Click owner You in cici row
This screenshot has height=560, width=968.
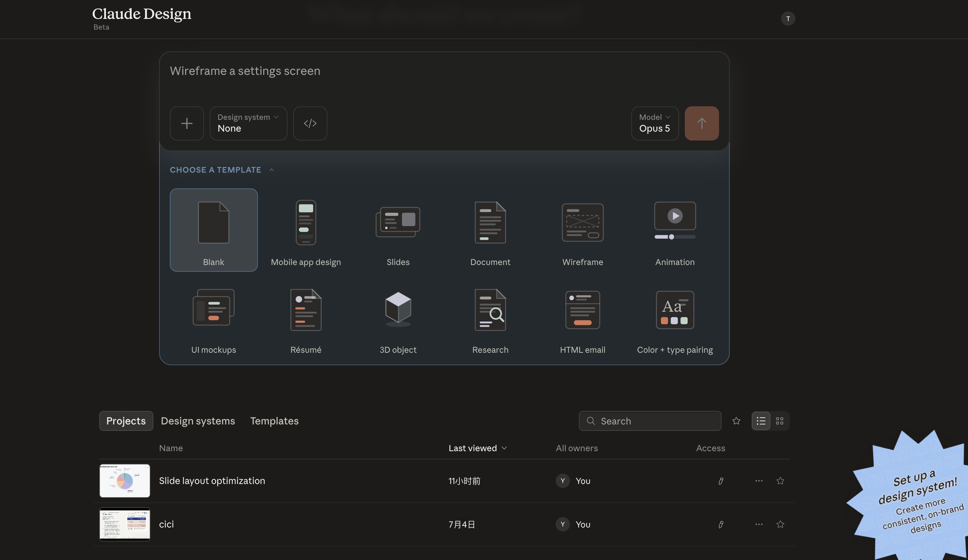tap(573, 524)
